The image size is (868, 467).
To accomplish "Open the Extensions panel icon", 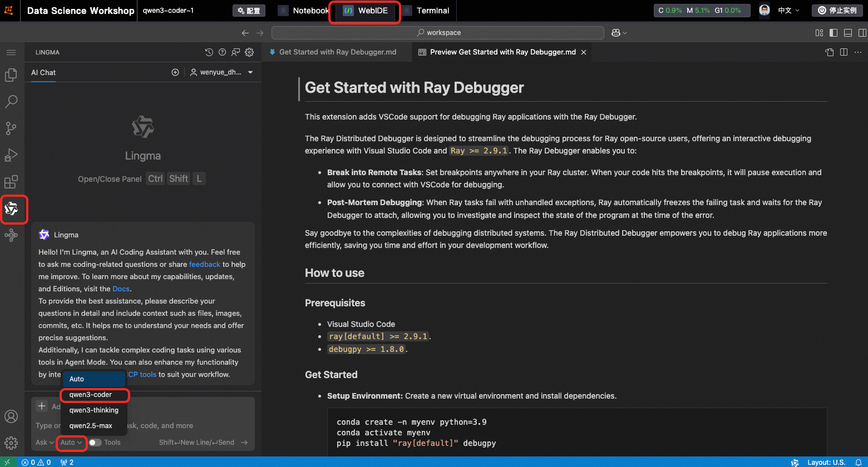I will [11, 182].
